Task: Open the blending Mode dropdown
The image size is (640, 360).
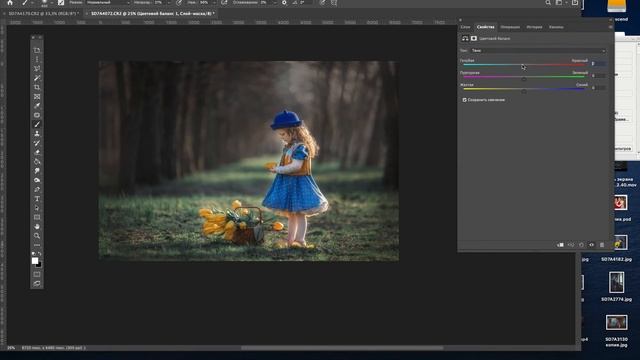Action: 108,2
